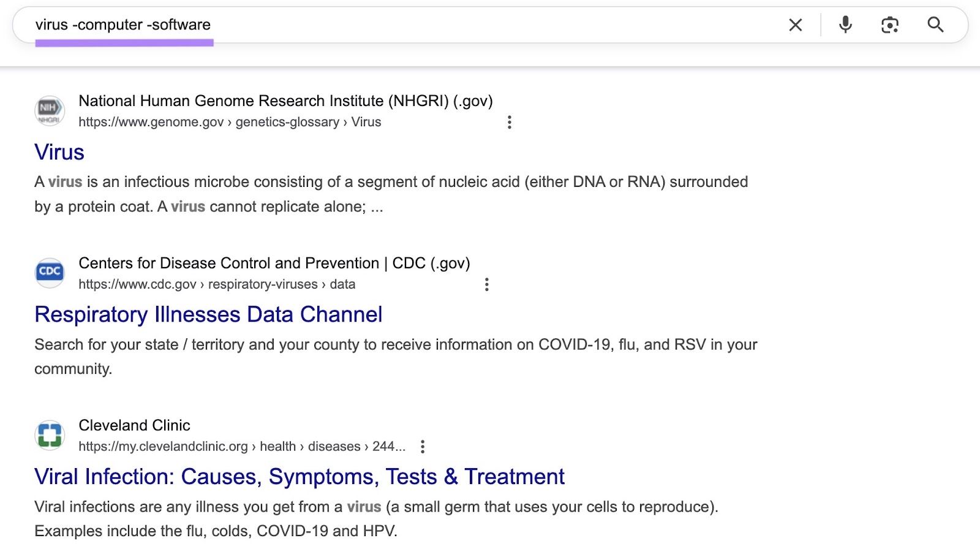Clear the search query with the X icon
980x560 pixels.
click(x=795, y=25)
